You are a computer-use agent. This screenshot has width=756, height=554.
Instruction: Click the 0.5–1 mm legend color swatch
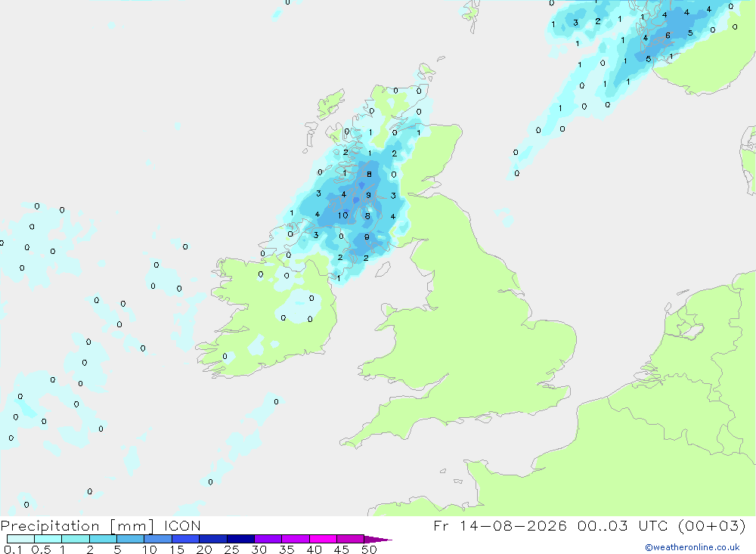(x=48, y=539)
